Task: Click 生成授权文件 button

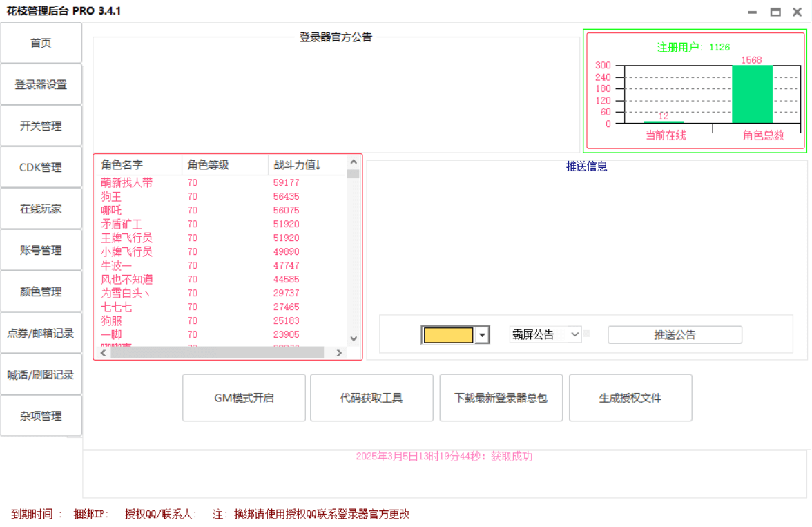Action: pyautogui.click(x=630, y=398)
